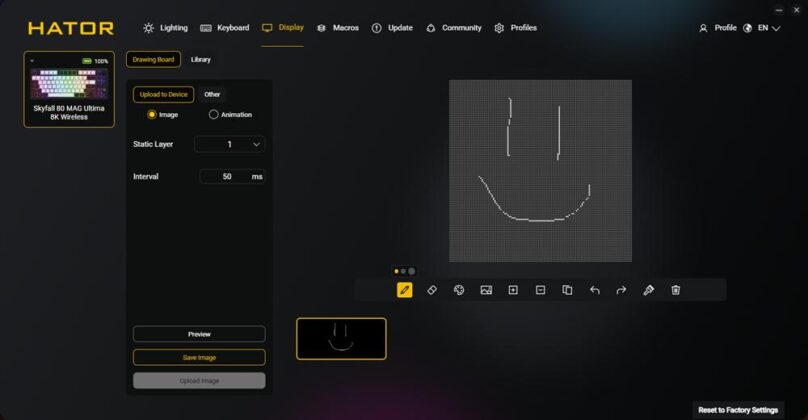The height and width of the screenshot is (420, 808).
Task: Click the HATOR logo
Action: 71,28
